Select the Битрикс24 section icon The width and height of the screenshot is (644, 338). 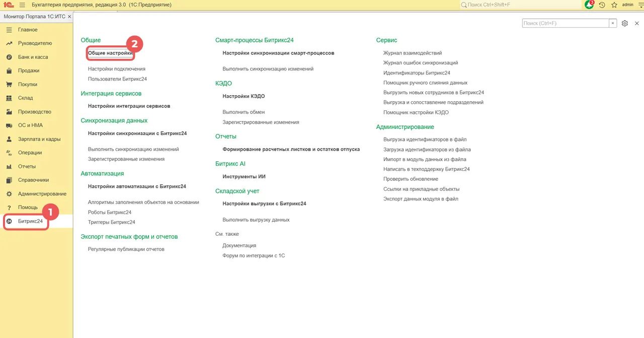pos(9,221)
